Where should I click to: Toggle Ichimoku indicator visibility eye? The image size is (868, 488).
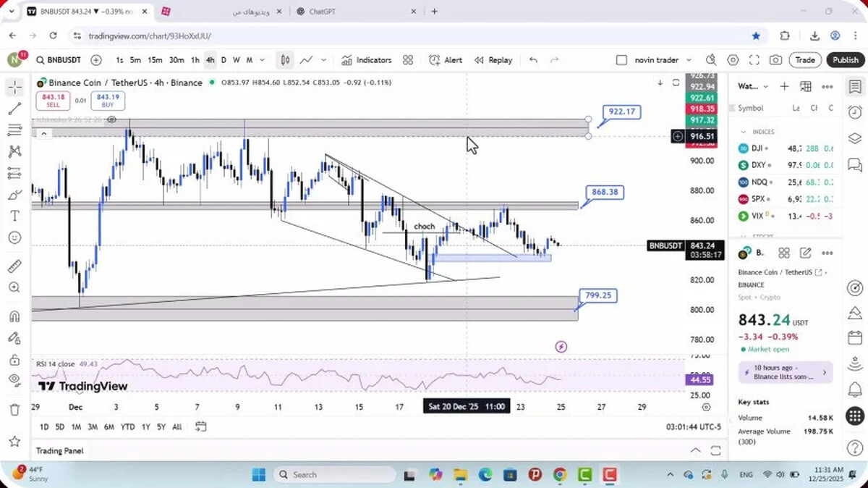click(111, 120)
